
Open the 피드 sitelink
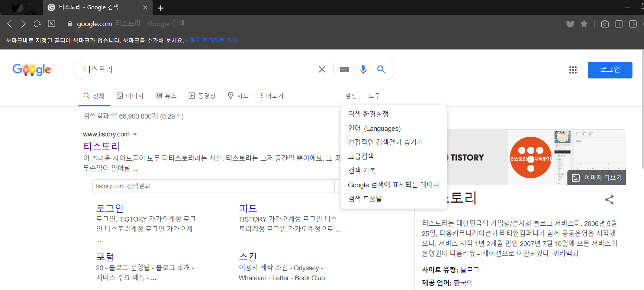click(248, 208)
